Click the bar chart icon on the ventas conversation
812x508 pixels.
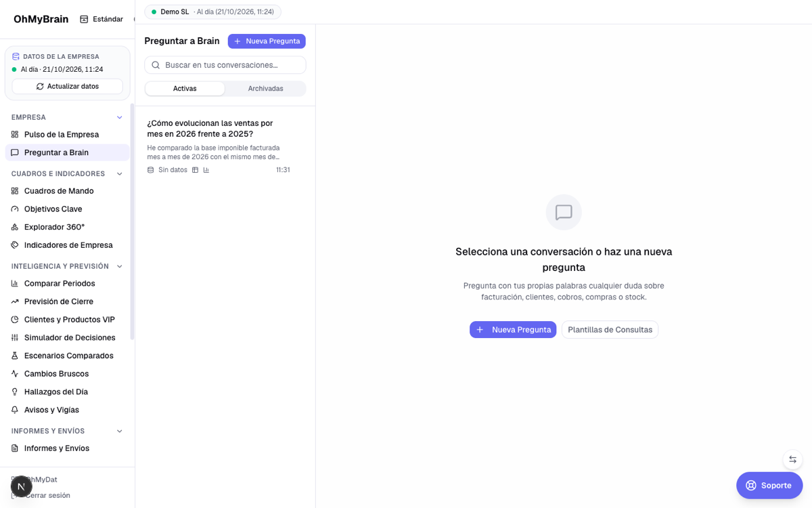point(206,170)
